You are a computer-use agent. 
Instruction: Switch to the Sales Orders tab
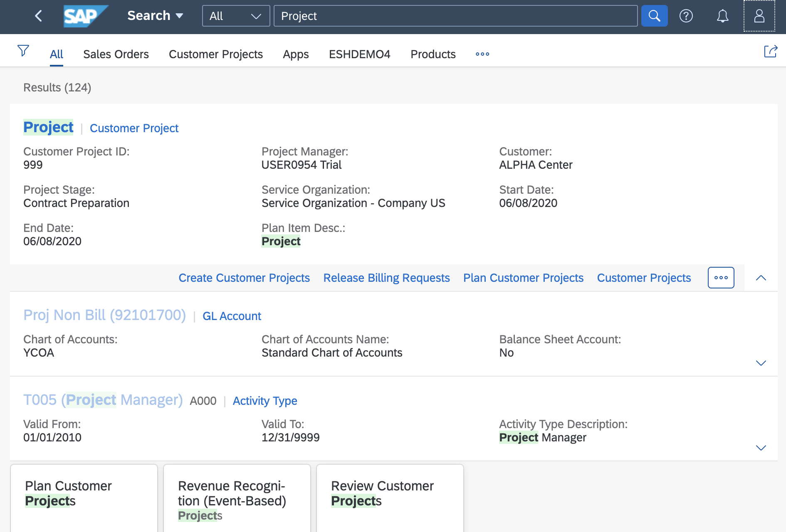[x=116, y=54]
